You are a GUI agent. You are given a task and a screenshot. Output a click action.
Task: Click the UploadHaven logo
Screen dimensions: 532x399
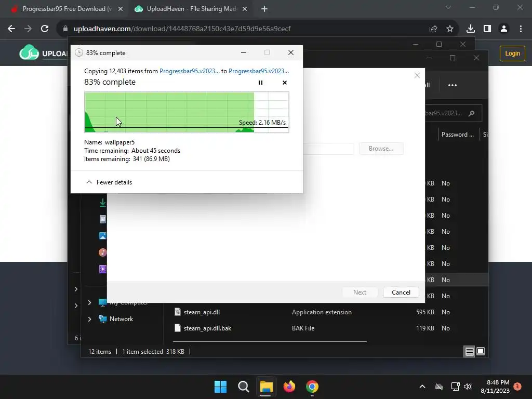[43, 52]
